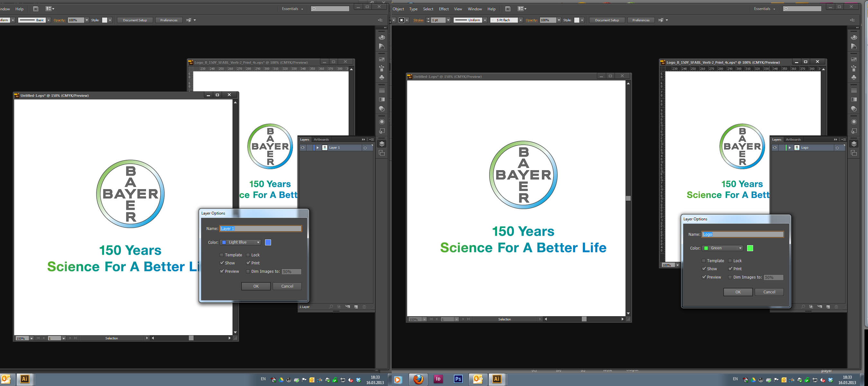This screenshot has height=386, width=868.
Task: Uncheck Show in the Layer 1 options dialog
Action: (222, 263)
